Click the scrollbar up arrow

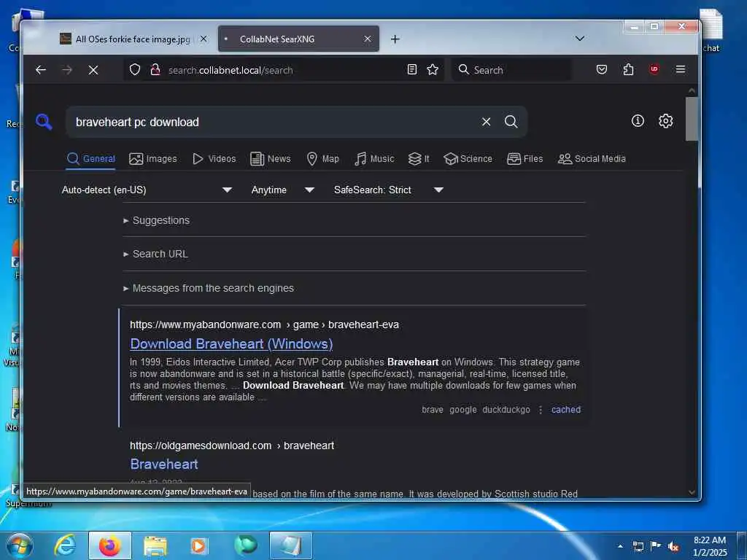[692, 90]
